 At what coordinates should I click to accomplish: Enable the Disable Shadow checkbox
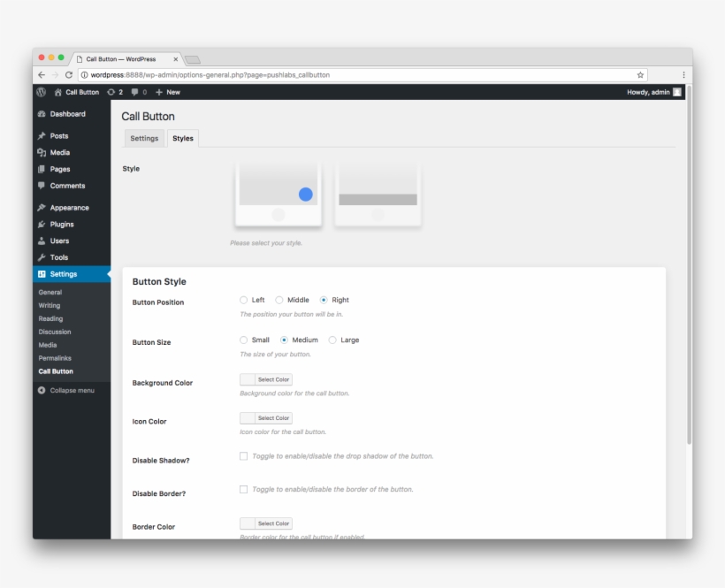pos(243,455)
